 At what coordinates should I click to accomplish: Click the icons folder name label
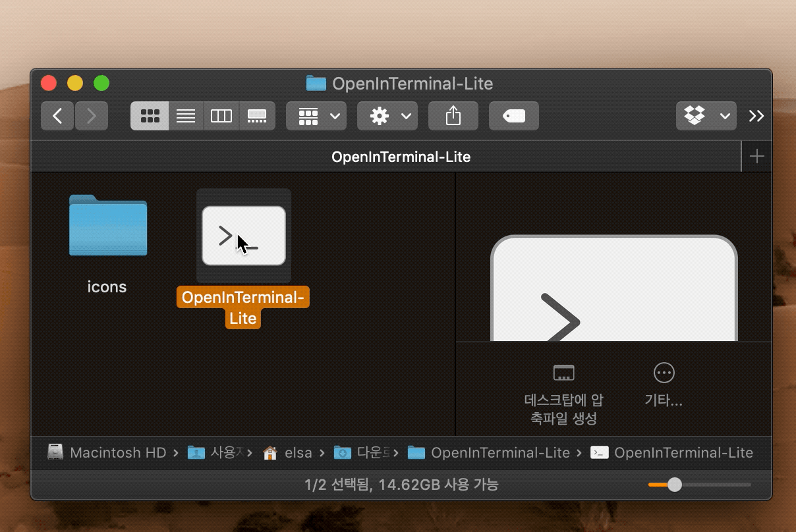(x=107, y=287)
